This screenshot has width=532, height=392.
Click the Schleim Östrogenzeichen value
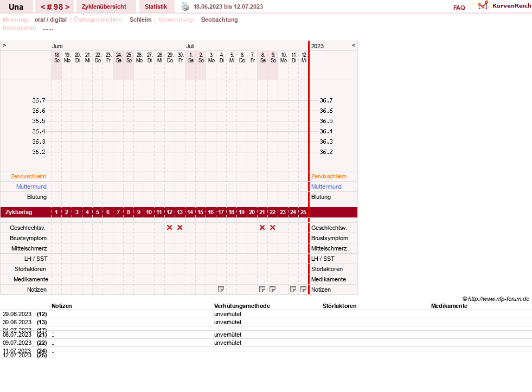click(x=140, y=20)
